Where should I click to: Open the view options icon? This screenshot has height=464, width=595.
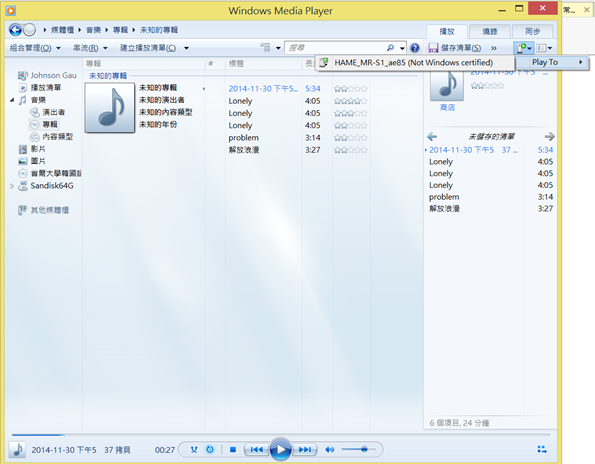pos(265,47)
